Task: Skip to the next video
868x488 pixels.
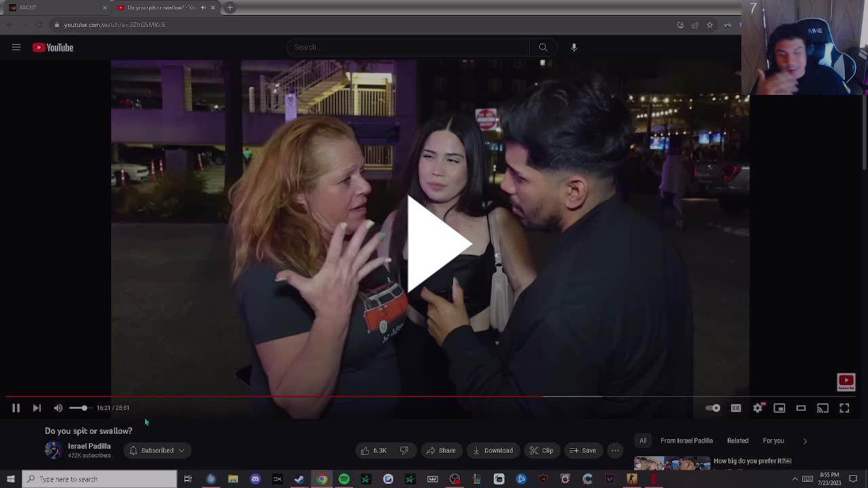Action: tap(37, 408)
